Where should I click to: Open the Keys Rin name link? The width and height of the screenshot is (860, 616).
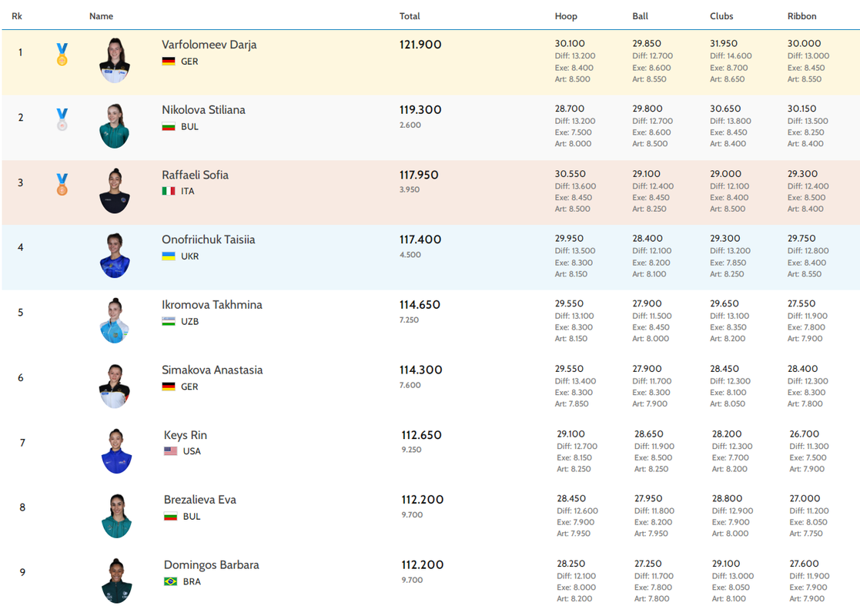click(x=186, y=436)
